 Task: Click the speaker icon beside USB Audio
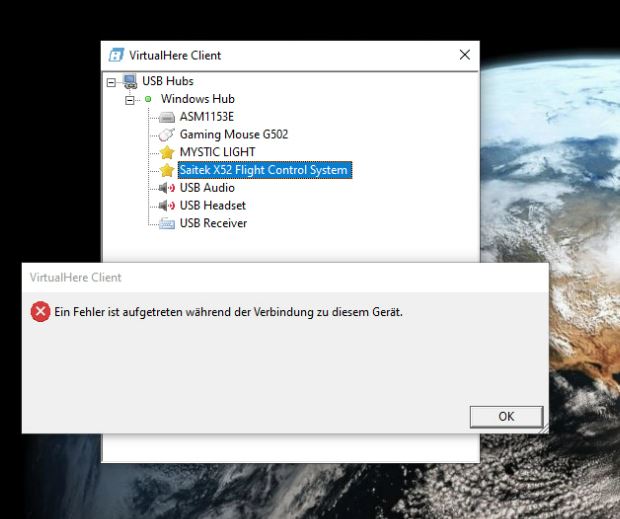167,188
